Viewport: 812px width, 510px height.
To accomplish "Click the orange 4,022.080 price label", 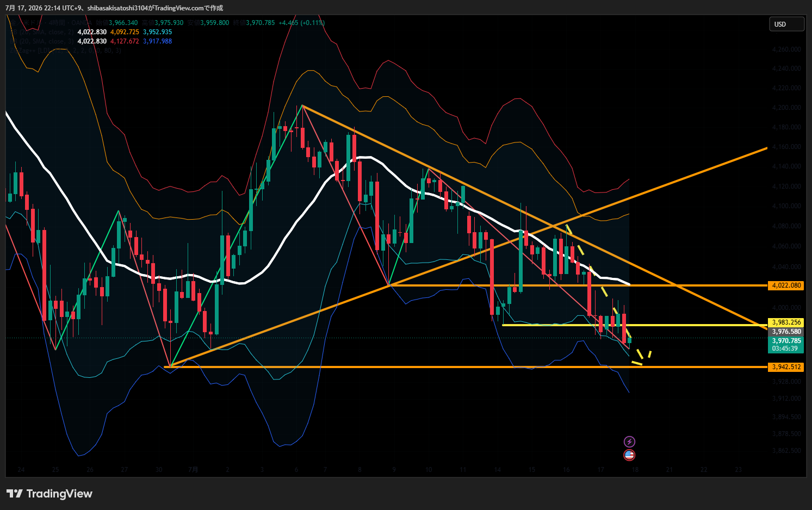I will click(786, 285).
